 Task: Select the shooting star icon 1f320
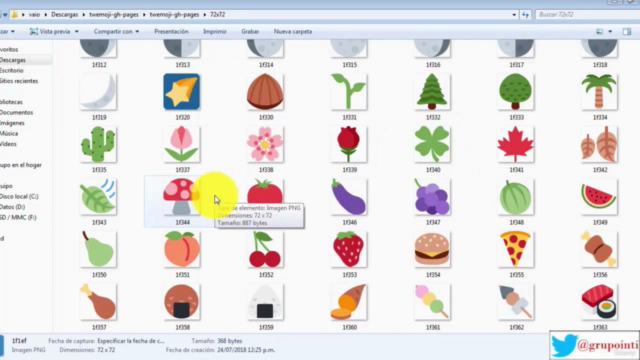tap(182, 92)
